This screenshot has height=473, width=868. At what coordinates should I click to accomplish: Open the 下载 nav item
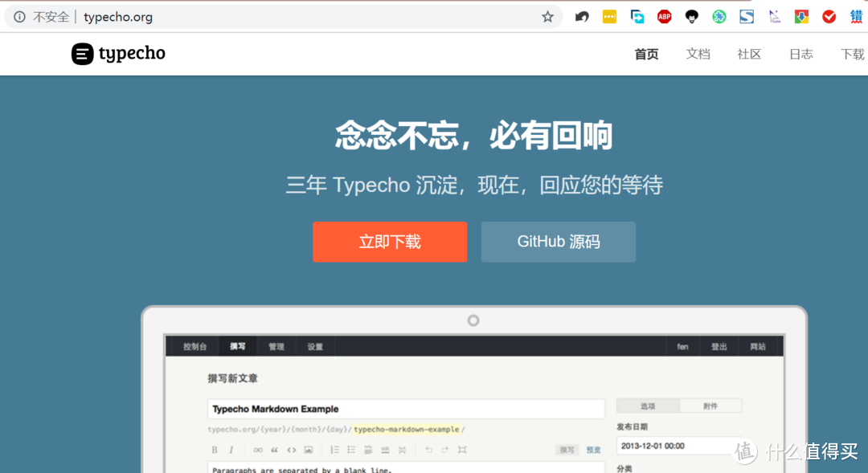(853, 55)
